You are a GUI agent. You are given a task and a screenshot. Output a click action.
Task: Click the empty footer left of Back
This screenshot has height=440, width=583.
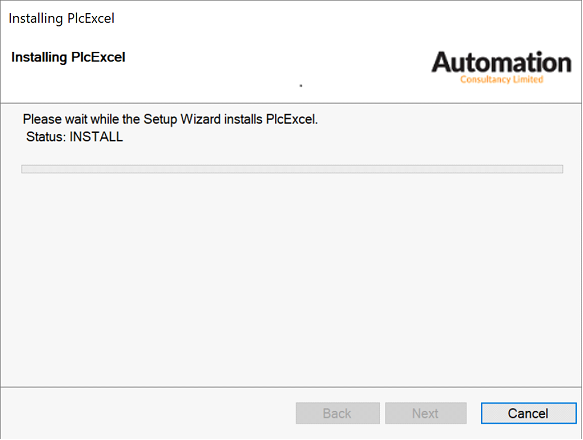tap(148, 413)
